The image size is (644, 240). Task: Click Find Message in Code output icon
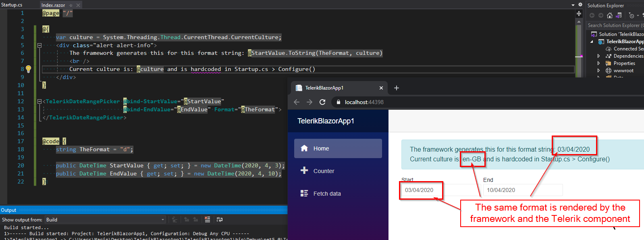coord(175,219)
